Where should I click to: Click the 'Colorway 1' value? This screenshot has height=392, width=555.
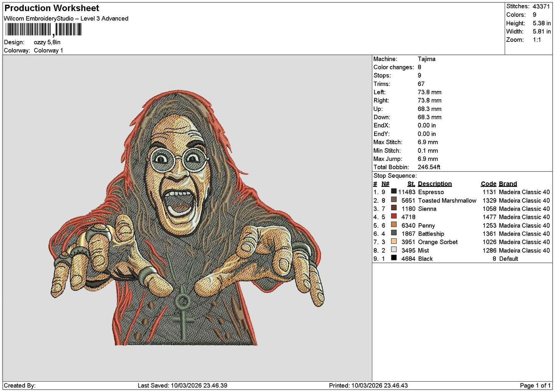48,50
